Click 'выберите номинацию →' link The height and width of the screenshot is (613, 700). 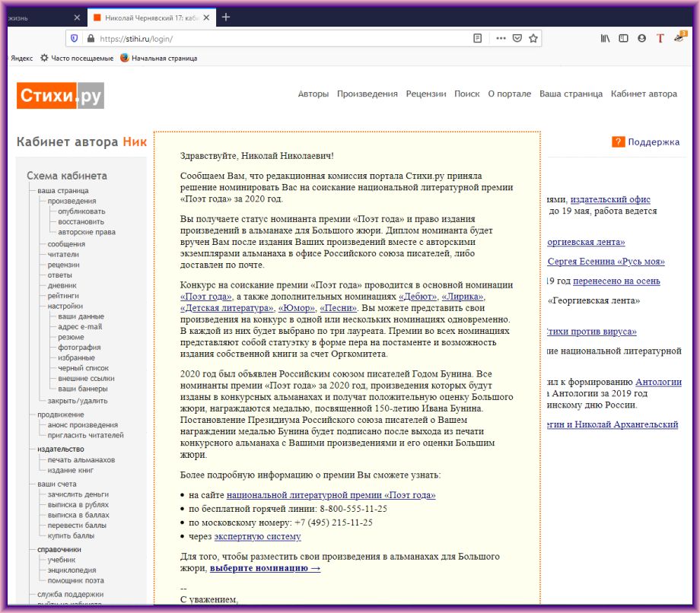[266, 568]
